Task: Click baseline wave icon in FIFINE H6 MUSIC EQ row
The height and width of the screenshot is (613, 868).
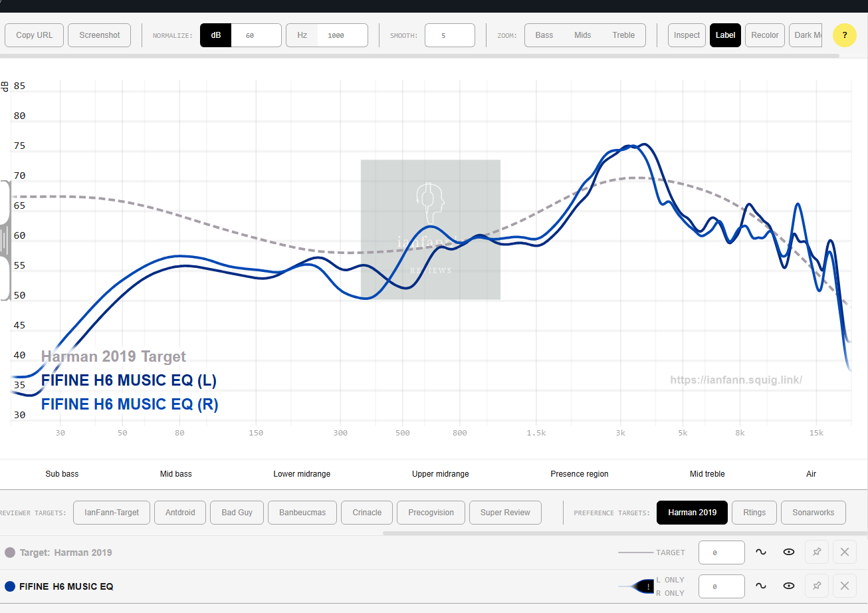Action: coord(761,586)
